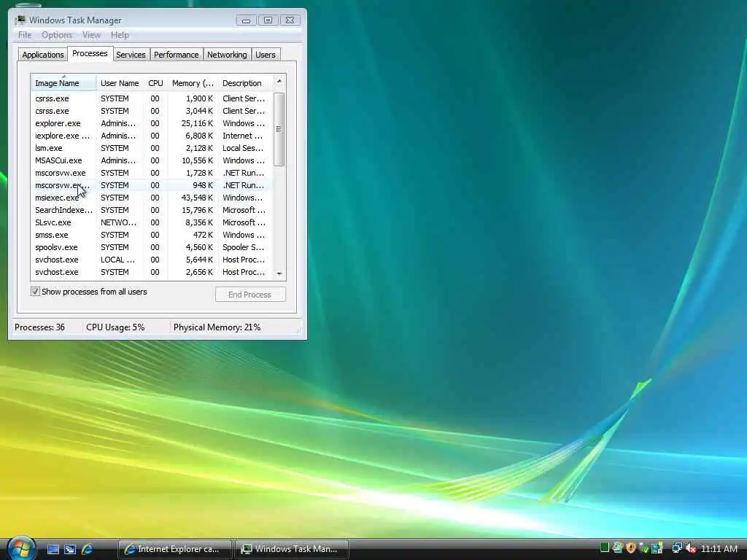
Task: Click the process list scroll down arrow
Action: click(x=279, y=273)
